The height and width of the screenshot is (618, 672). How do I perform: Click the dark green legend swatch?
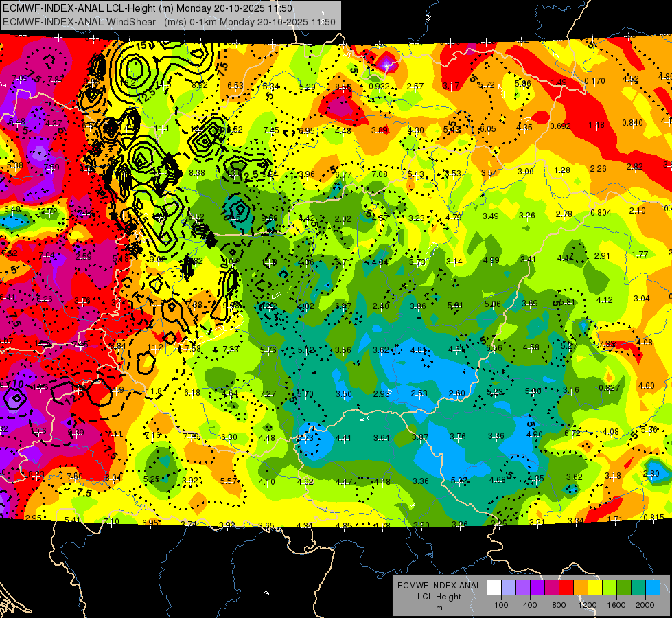[623, 588]
